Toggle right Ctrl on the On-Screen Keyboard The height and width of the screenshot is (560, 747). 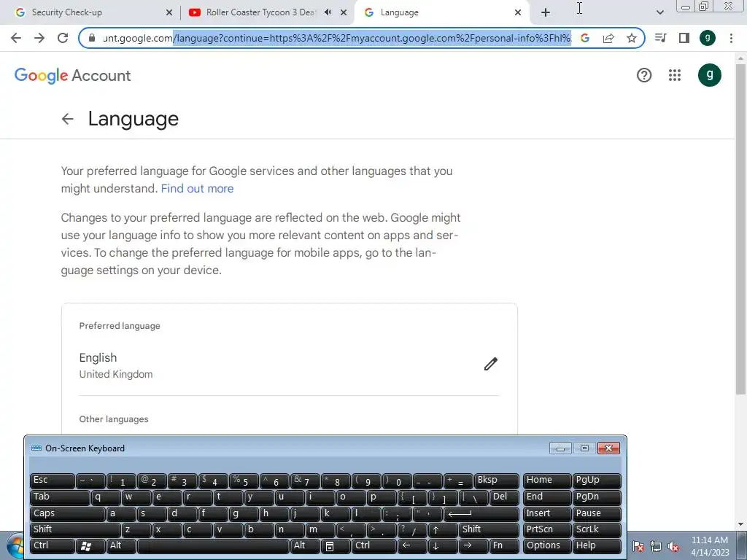[x=374, y=545]
